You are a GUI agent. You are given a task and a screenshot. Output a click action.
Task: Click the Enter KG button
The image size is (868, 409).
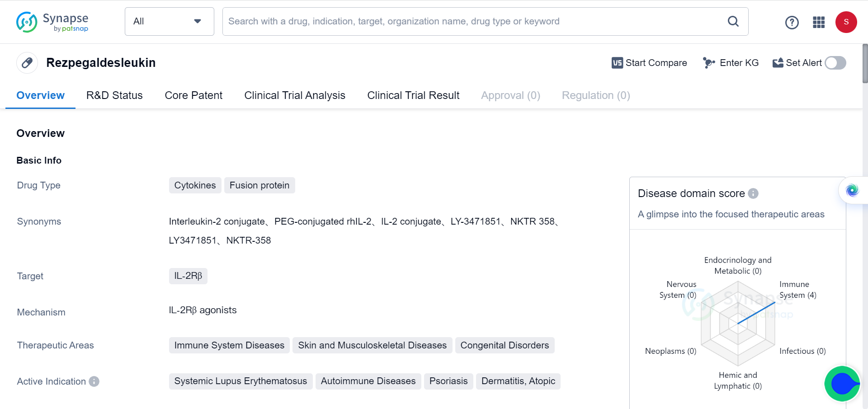(x=731, y=63)
